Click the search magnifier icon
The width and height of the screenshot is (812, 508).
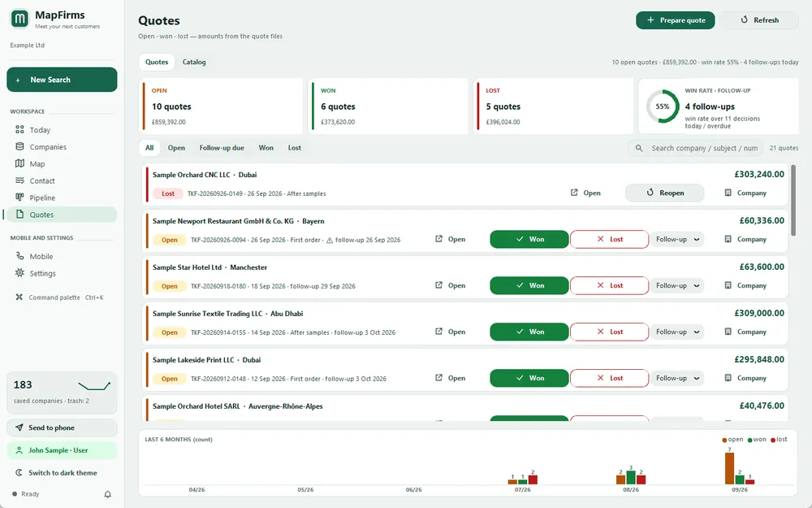coord(639,148)
